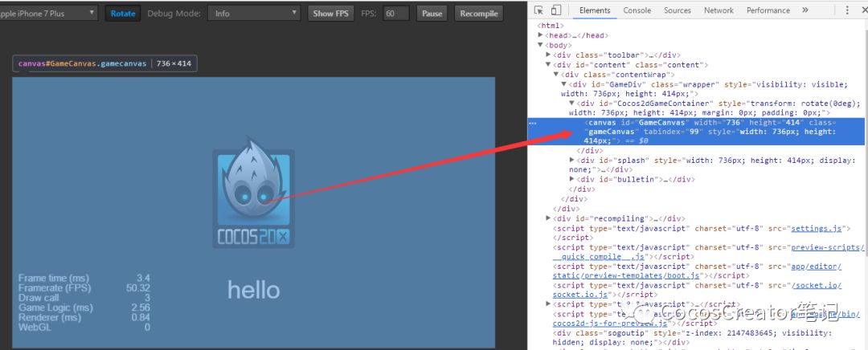Screen dimensions: 868x350
Task: Click the Game Logic (ms) stat text
Action: (56, 308)
